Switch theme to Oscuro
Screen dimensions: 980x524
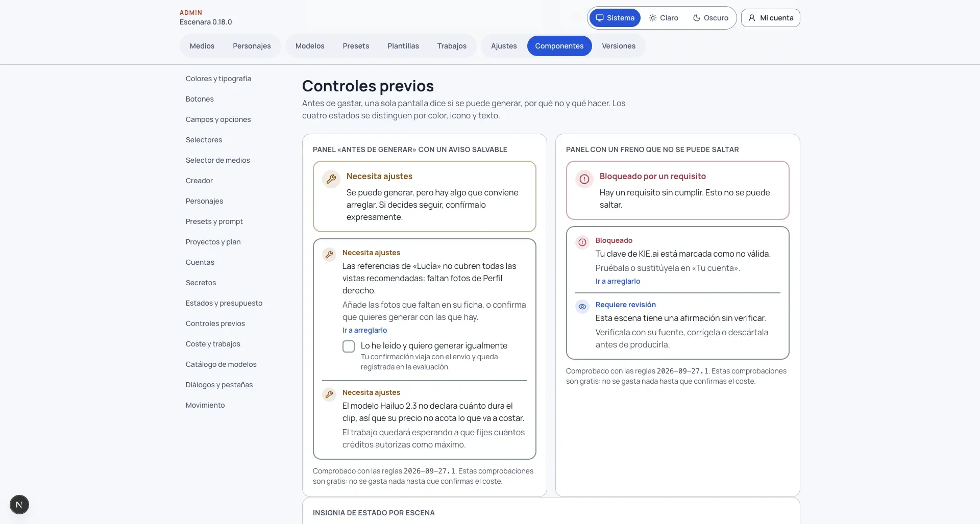click(x=710, y=18)
